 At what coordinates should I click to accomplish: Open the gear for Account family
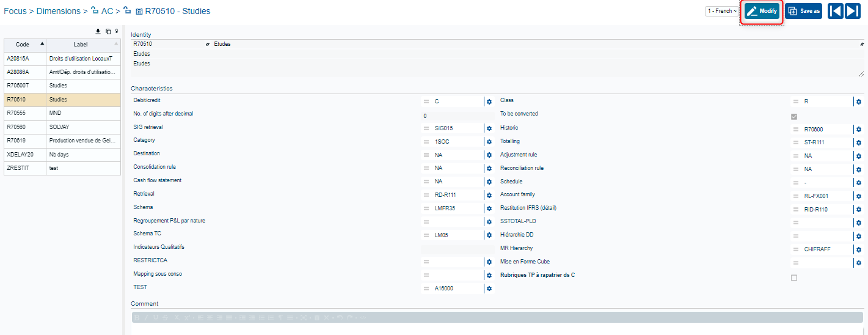click(x=858, y=196)
